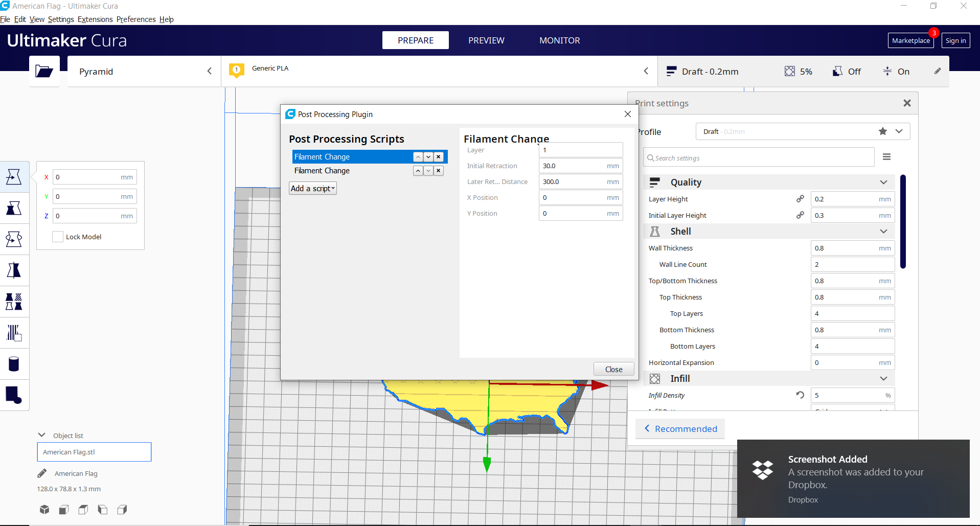Image resolution: width=980 pixels, height=526 pixels.
Task: Collapse the material panel chevron
Action: coord(646,71)
